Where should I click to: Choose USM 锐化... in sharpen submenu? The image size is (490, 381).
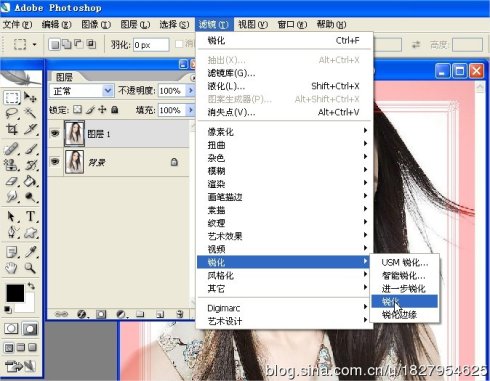[x=405, y=263]
